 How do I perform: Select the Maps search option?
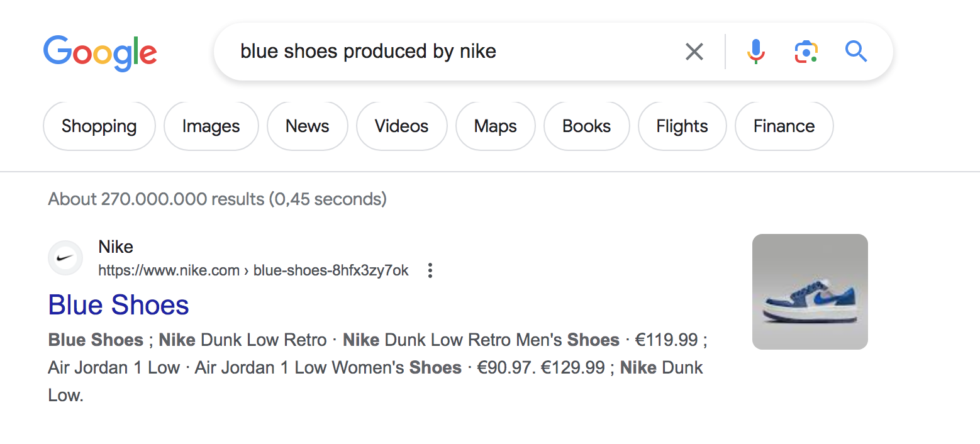495,126
